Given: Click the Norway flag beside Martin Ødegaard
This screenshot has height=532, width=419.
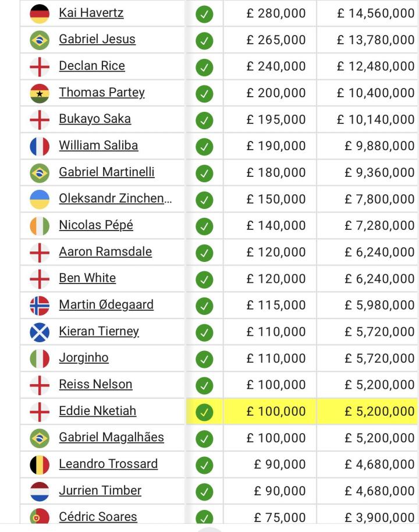Looking at the screenshot, I should (x=40, y=305).
